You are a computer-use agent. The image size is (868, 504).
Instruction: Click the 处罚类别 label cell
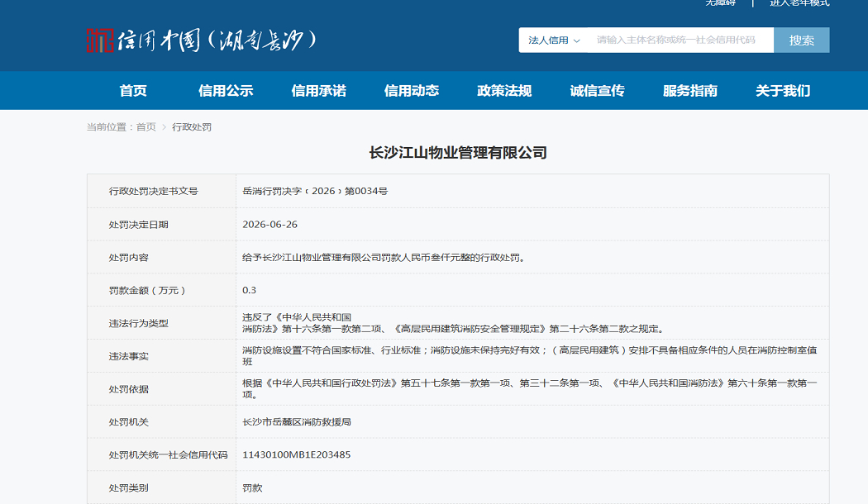pyautogui.click(x=162, y=487)
